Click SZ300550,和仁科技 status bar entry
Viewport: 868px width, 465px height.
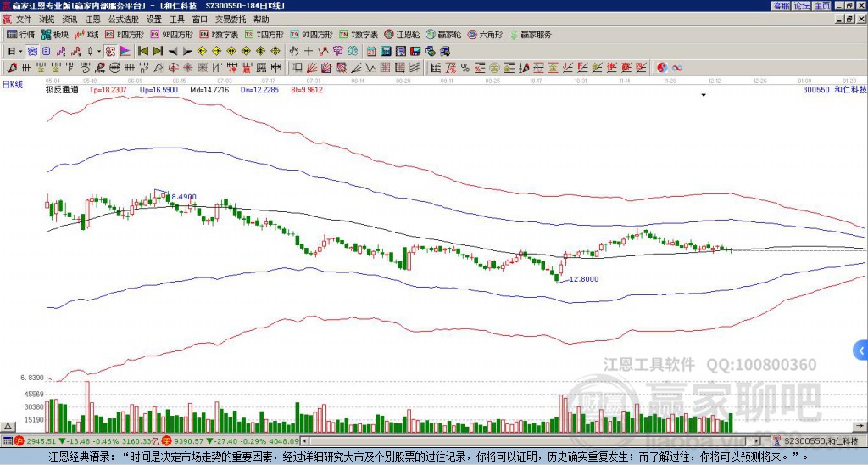pos(820,441)
